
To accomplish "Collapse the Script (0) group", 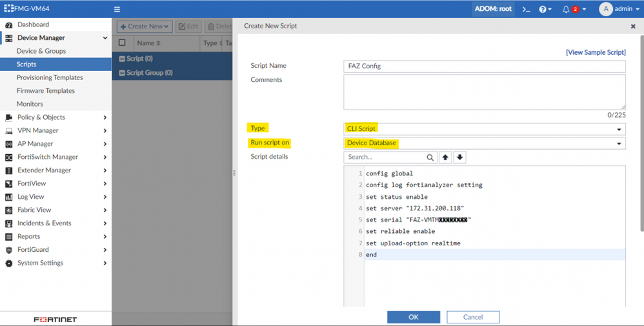I will pos(122,59).
